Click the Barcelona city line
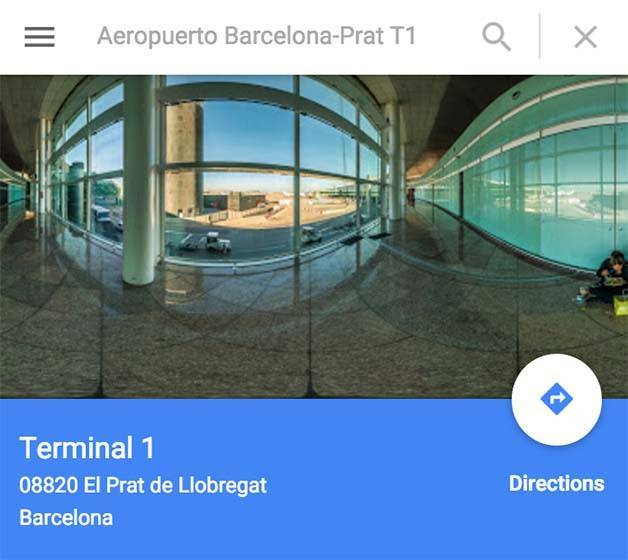The height and width of the screenshot is (560, 628). tap(66, 517)
